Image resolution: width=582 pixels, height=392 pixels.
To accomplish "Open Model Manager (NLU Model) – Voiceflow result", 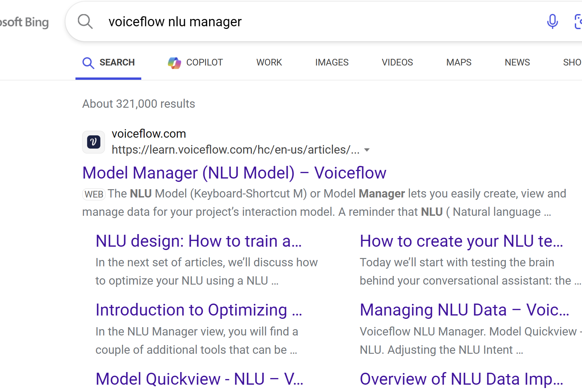I will tap(234, 173).
